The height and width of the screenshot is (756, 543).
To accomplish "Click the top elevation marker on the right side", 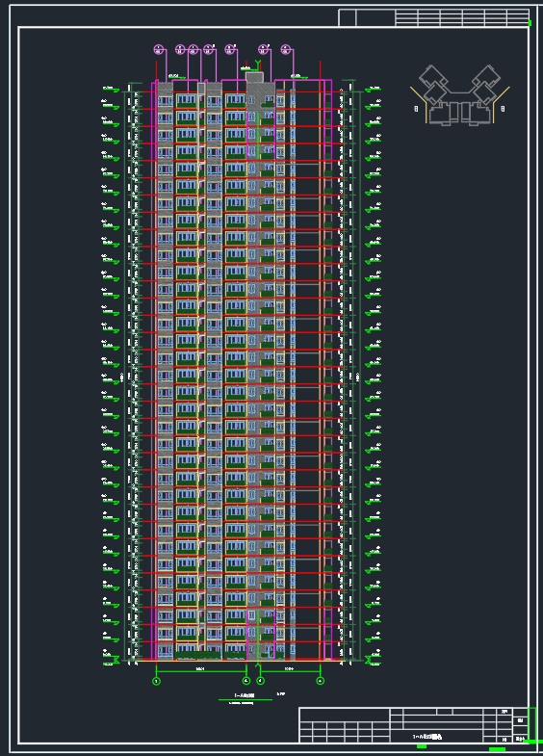I will click(x=373, y=89).
